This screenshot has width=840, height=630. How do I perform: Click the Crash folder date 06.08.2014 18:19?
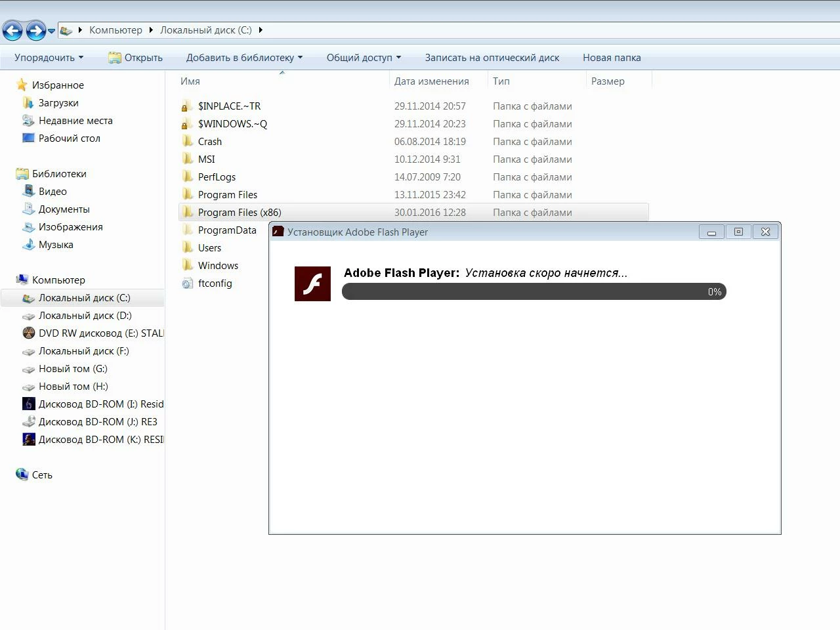pos(430,142)
